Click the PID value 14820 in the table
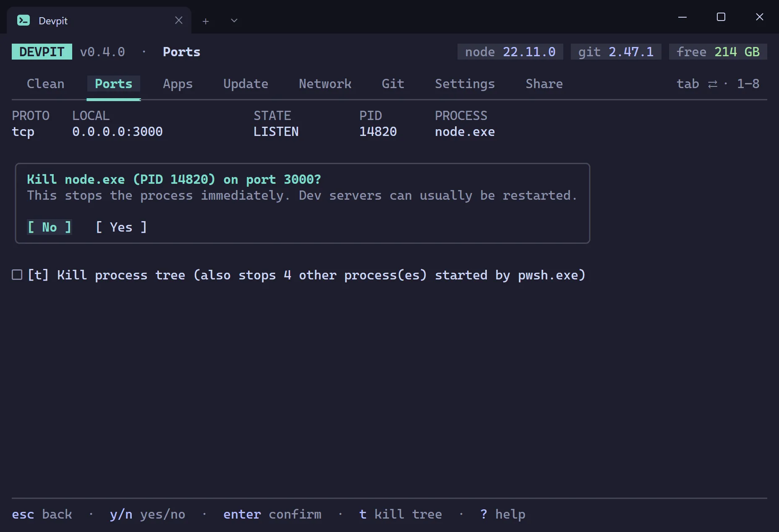This screenshot has height=532, width=779. 378,132
